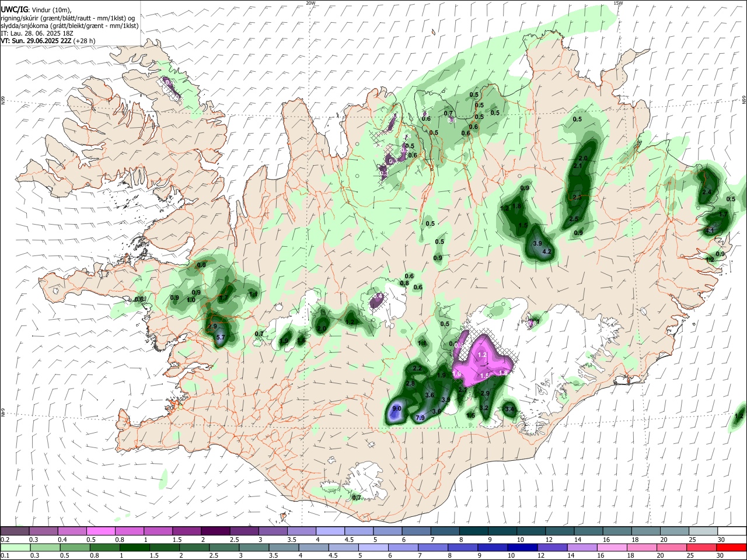Click the '(+28 h)' forecast offset text
Image resolution: width=747 pixels, height=560 pixels.
tap(85, 41)
